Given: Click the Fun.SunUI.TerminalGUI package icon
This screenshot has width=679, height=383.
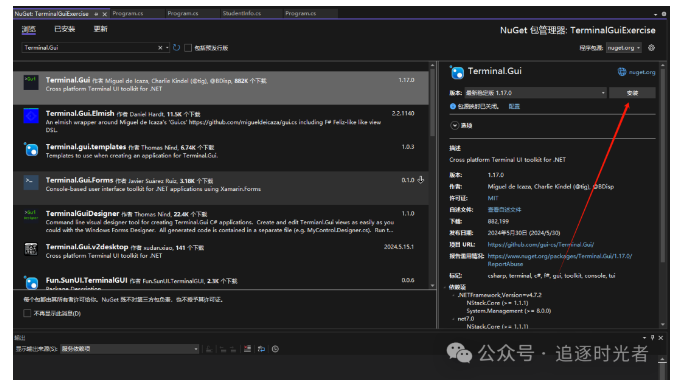Looking at the screenshot, I should pyautogui.click(x=31, y=282).
